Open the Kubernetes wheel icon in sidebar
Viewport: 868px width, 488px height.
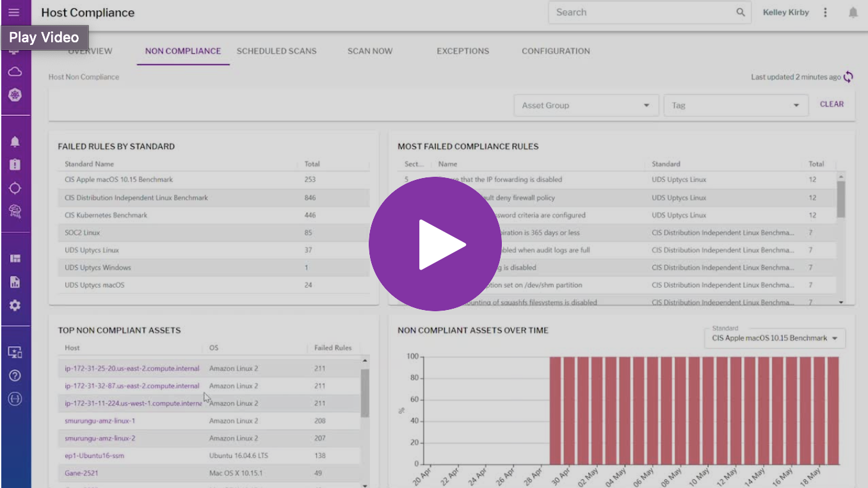click(x=15, y=95)
